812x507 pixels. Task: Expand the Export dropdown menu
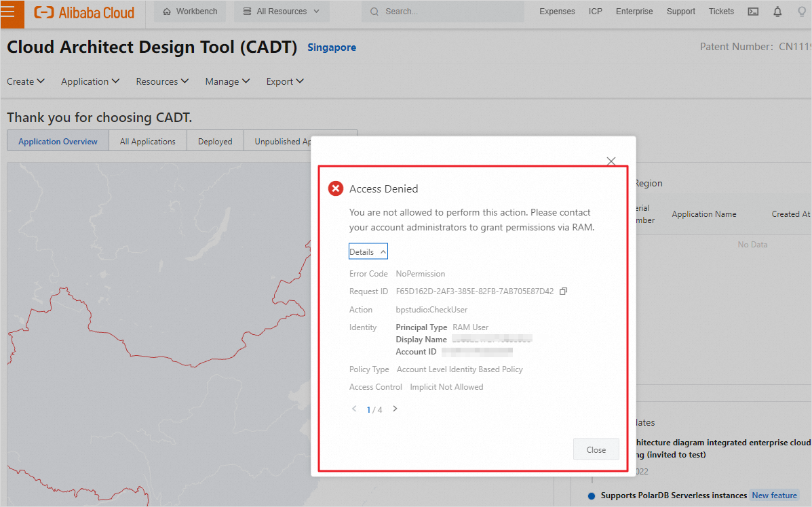pos(285,81)
